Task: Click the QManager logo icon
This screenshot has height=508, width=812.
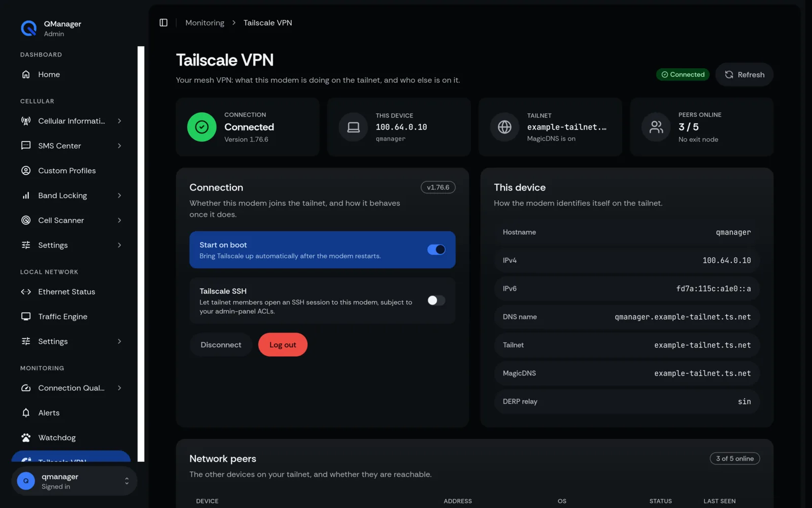Action: 29,28
